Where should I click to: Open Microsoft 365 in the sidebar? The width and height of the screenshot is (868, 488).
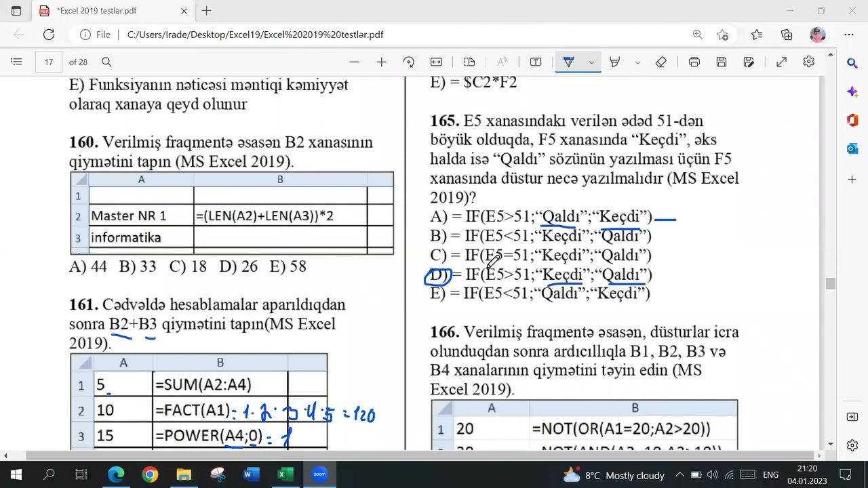click(852, 120)
